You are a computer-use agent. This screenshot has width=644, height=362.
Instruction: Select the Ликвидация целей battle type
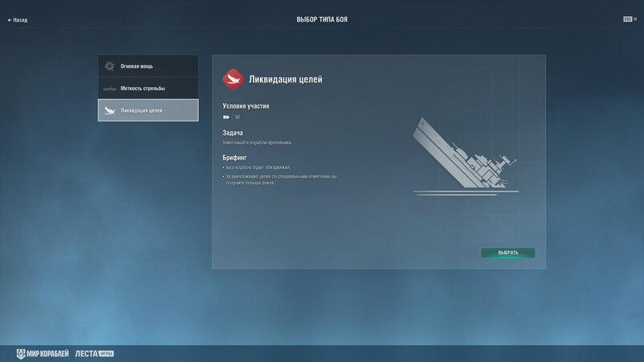click(148, 110)
